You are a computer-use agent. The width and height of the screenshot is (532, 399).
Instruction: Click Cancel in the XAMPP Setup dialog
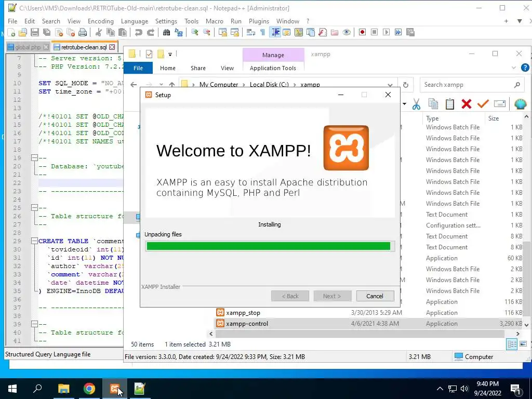point(375,296)
